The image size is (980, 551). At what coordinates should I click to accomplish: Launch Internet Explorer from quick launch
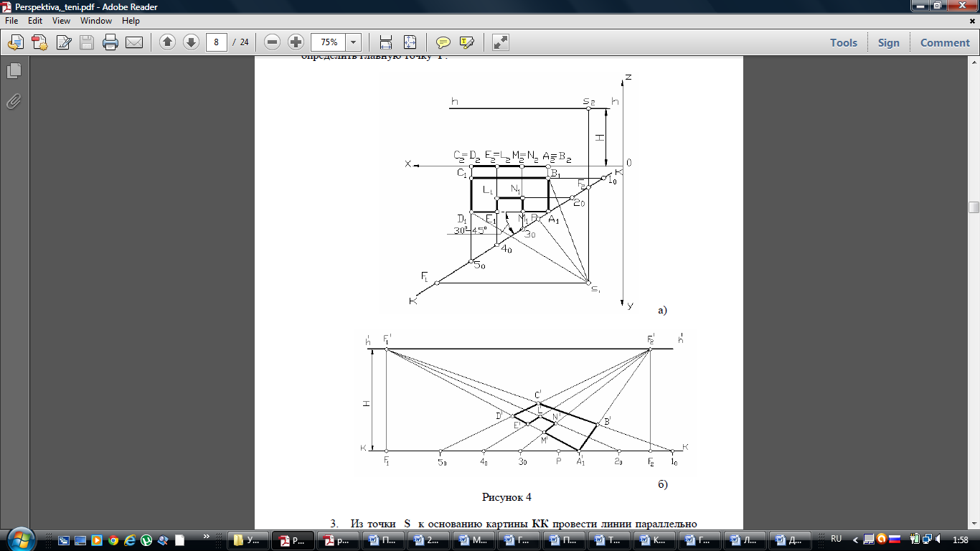(130, 540)
